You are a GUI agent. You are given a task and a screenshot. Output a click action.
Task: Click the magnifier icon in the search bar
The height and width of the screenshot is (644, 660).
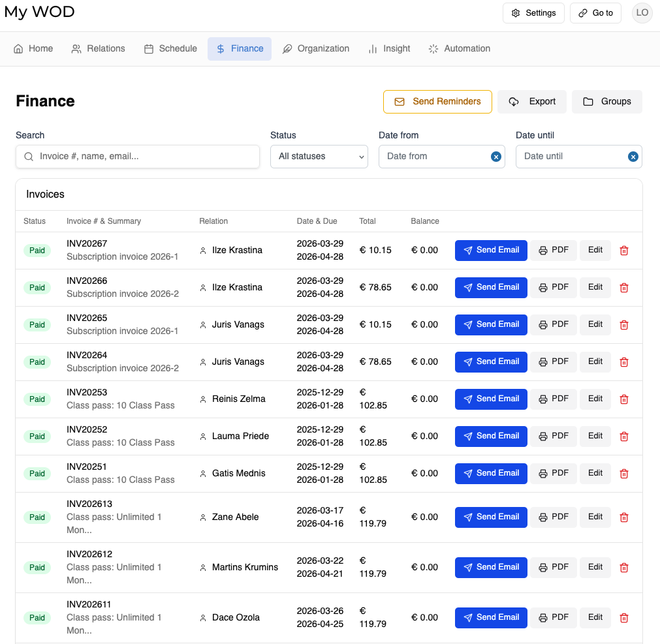click(29, 157)
